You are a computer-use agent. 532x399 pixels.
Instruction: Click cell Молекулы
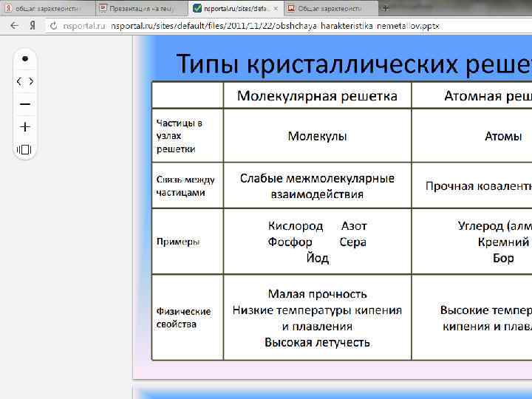[317, 136]
